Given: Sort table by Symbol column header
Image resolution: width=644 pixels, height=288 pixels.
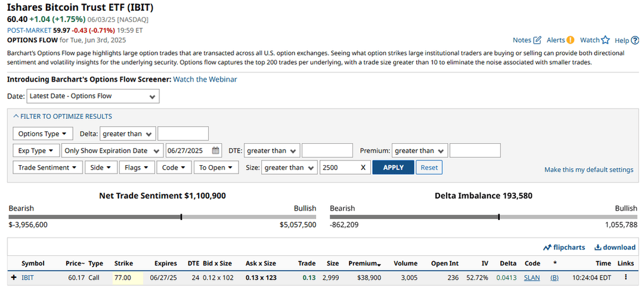Looking at the screenshot, I should pyautogui.click(x=33, y=264).
